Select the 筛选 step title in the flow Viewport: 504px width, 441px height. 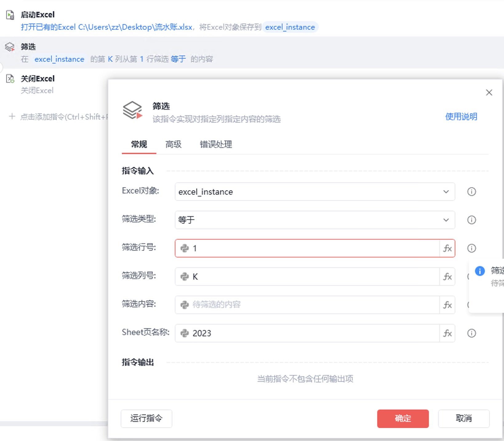coord(28,47)
